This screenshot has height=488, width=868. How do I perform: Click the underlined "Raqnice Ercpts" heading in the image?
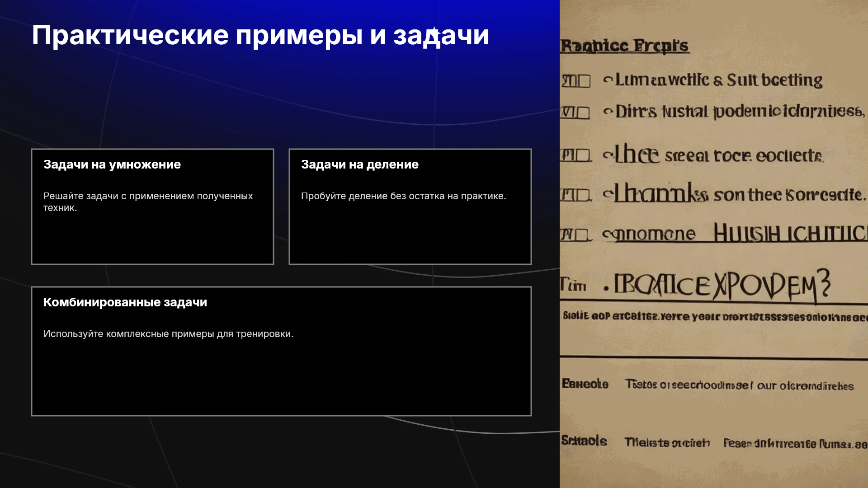pos(625,46)
